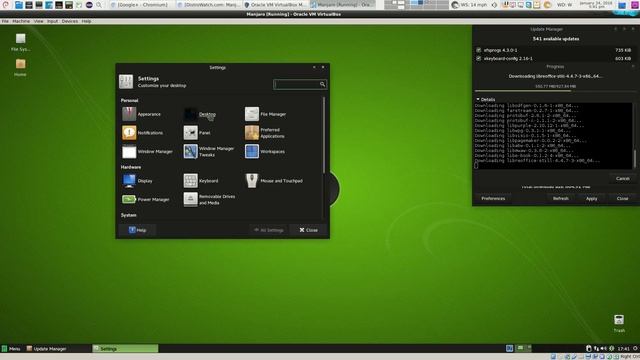640x360 pixels.
Task: Click the clipboard icon in guest panel tray
Action: (589, 349)
